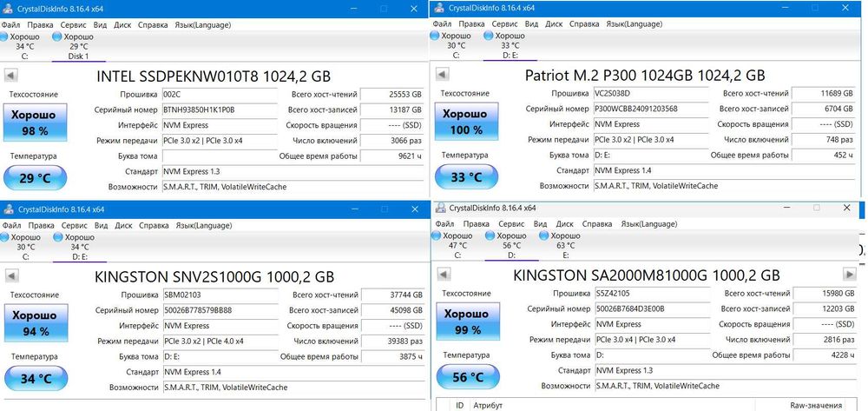Click SNV2S1000G power-on count 39383 раз

click(x=394, y=341)
